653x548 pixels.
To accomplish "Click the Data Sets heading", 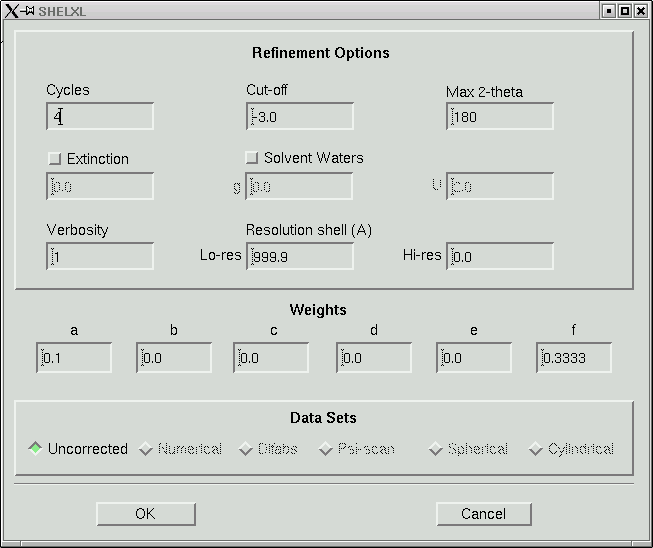I will click(x=323, y=418).
